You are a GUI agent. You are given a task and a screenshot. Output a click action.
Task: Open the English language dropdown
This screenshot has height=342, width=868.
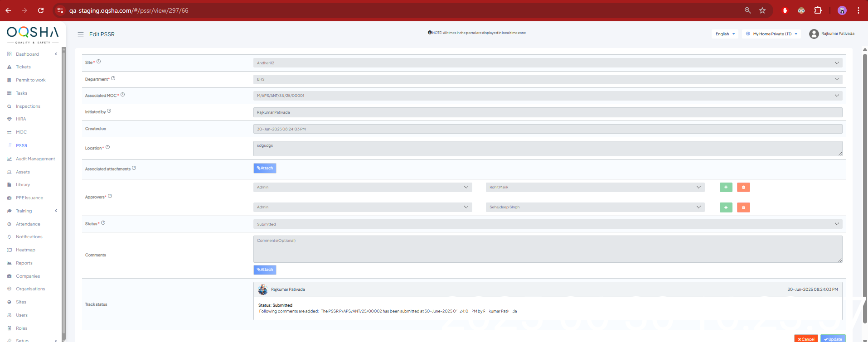[x=725, y=34]
